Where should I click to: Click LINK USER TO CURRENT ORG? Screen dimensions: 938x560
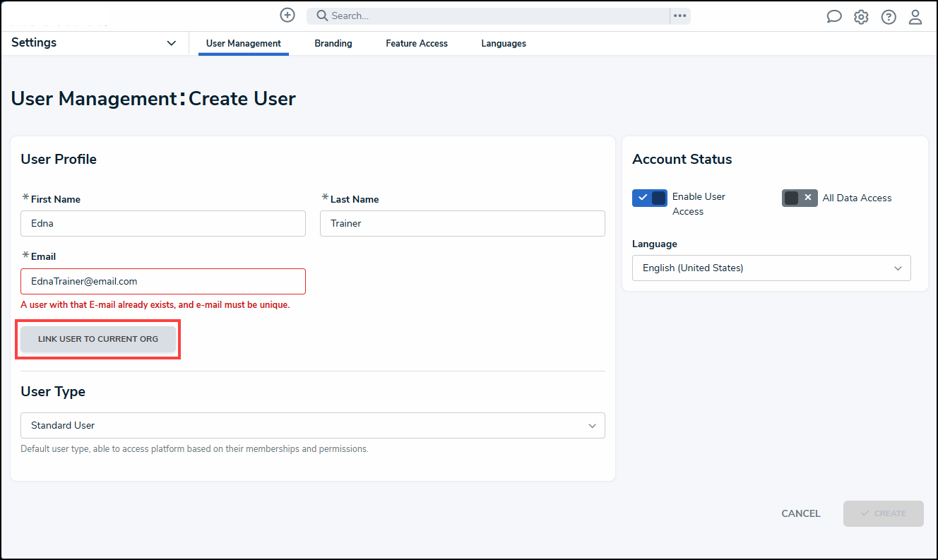(x=97, y=338)
